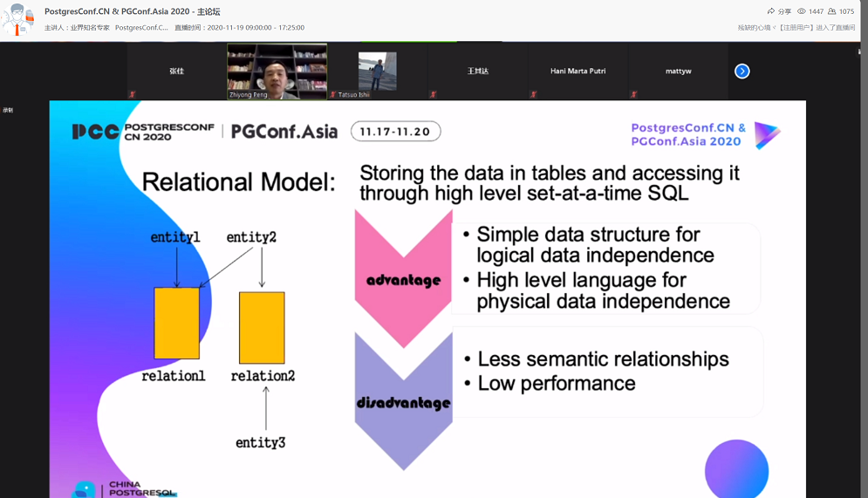
Task: Select Tatsuo Ishii's video thumbnail
Action: pyautogui.click(x=377, y=72)
